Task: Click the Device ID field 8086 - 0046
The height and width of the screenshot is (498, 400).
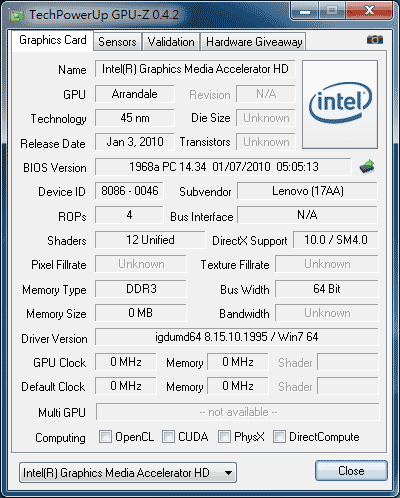Action: (129, 191)
